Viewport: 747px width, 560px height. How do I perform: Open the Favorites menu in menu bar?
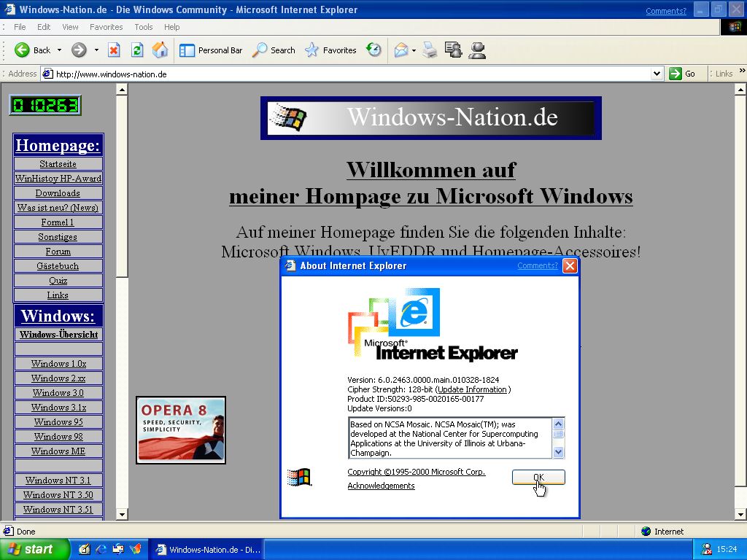tap(107, 27)
